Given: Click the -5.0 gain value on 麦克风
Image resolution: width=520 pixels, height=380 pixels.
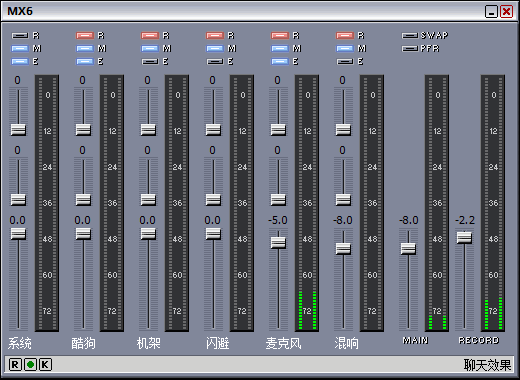Looking at the screenshot, I should tap(278, 220).
